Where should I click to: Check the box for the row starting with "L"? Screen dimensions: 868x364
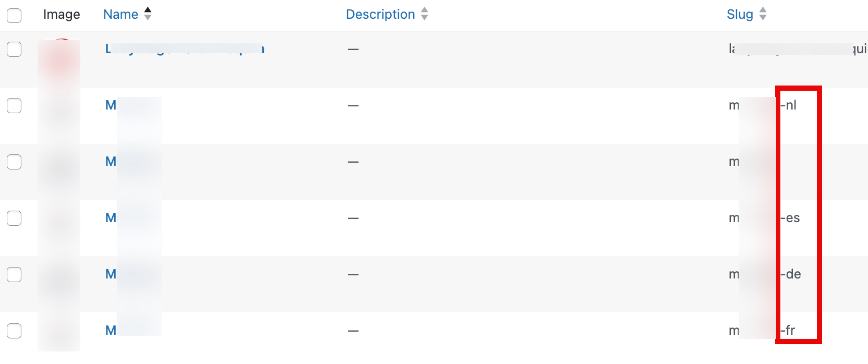pos(14,50)
